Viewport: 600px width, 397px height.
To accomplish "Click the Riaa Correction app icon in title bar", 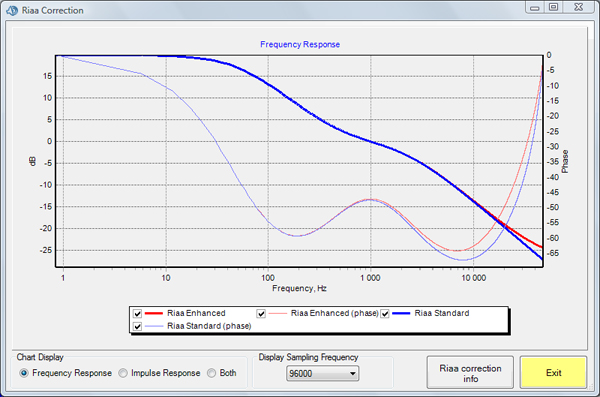I will (x=12, y=10).
